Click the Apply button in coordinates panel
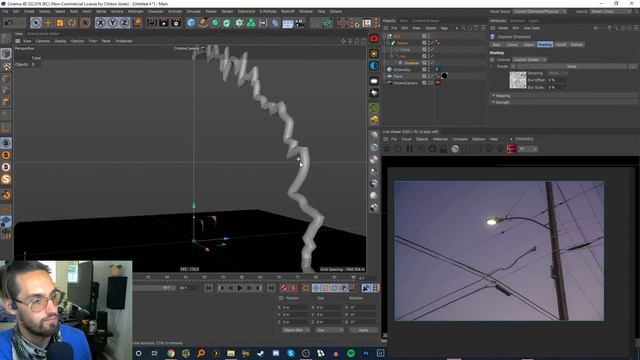 (363, 330)
